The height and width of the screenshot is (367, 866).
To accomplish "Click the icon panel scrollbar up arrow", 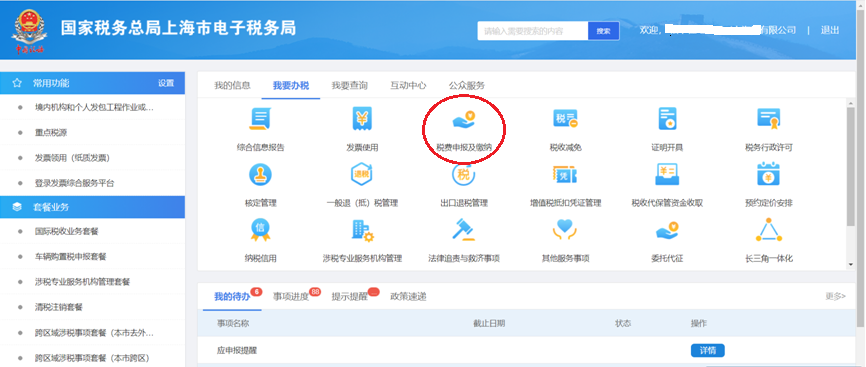I will click(851, 104).
